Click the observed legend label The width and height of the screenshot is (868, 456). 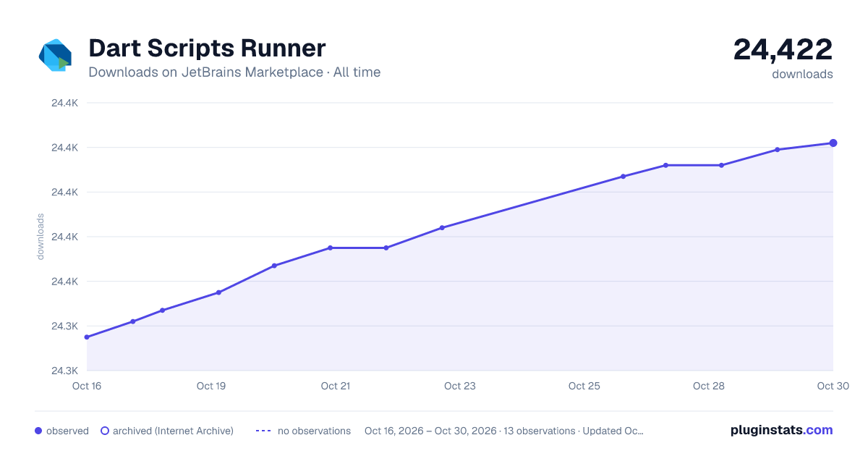(67, 431)
